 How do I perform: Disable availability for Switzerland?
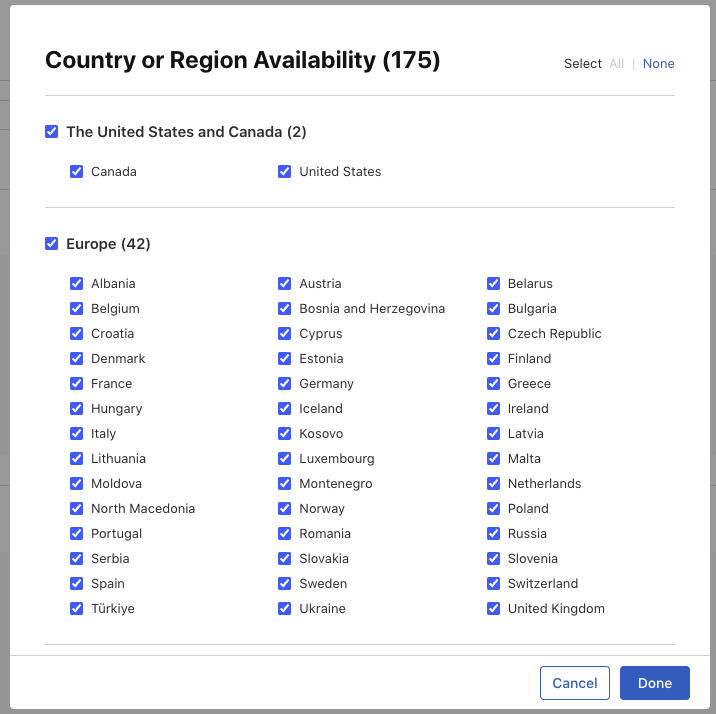494,584
